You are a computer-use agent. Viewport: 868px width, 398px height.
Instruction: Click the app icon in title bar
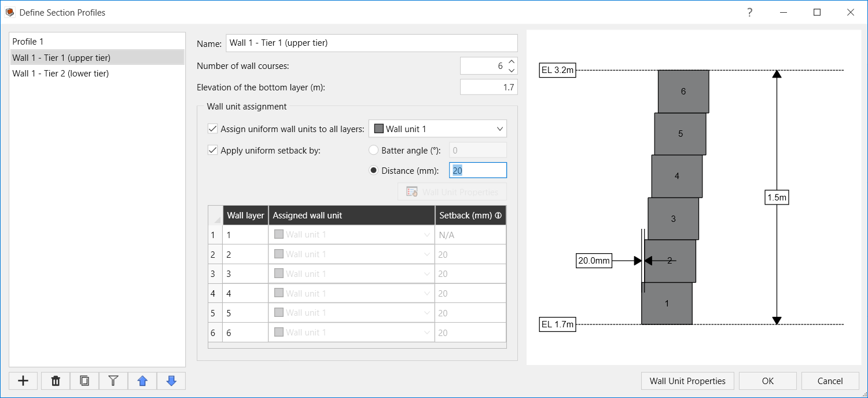10,12
